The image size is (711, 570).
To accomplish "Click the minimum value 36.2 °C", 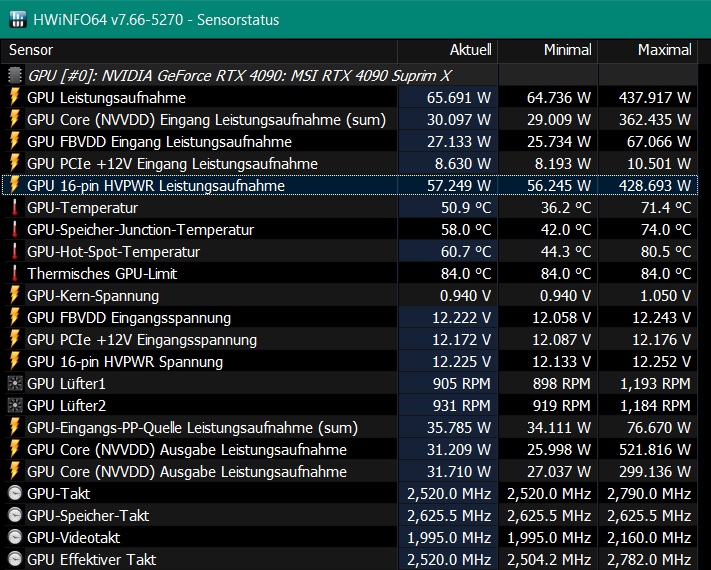I will click(x=565, y=208).
